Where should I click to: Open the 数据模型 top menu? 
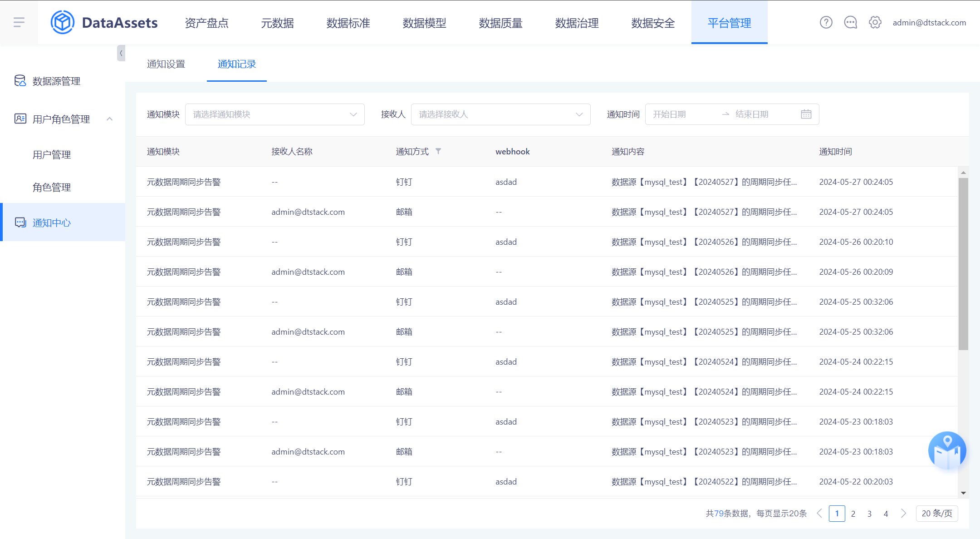(425, 23)
